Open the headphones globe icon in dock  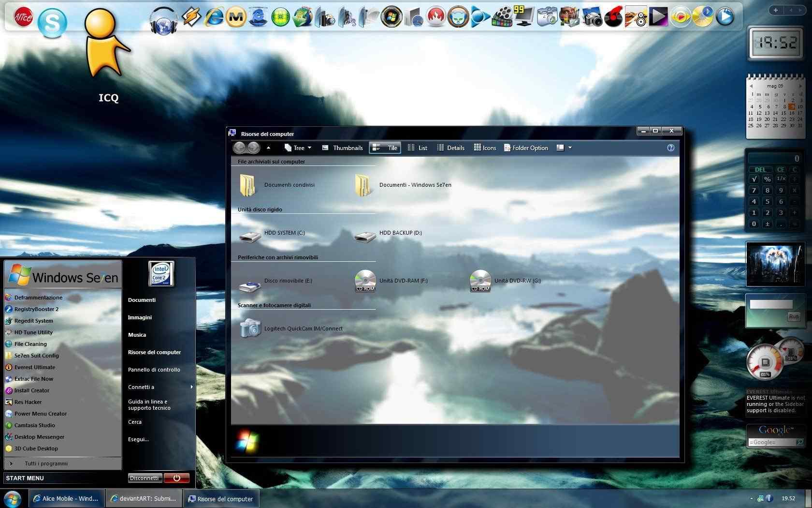point(164,21)
